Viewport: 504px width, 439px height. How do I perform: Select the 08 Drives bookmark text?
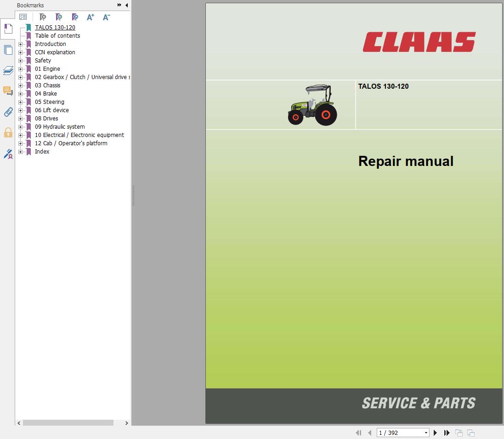coord(46,119)
